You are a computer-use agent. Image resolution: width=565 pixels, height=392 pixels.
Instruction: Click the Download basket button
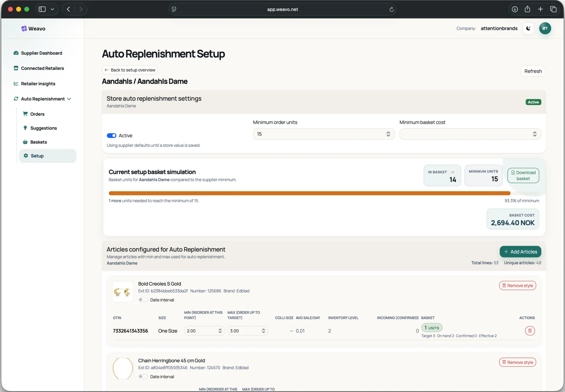523,176
